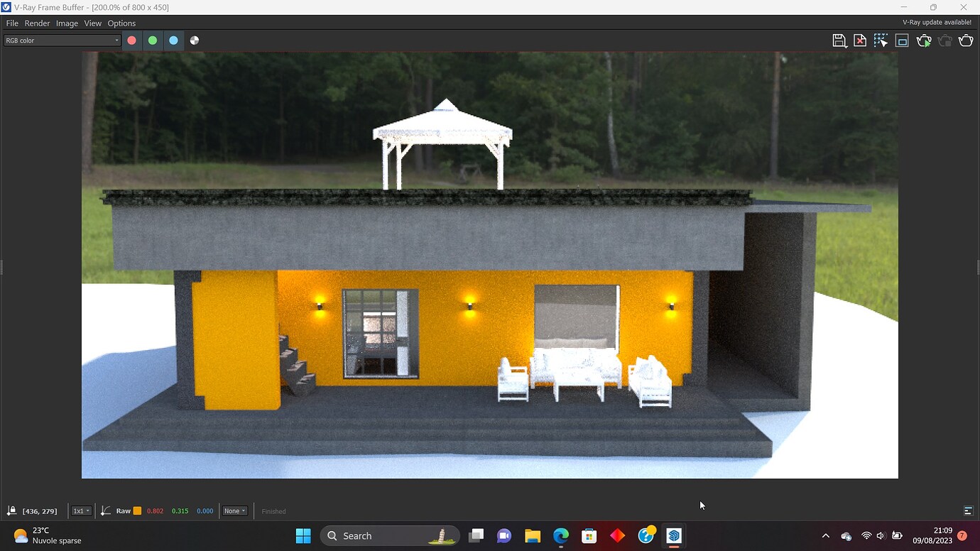Enable the region render selection tool
The width and height of the screenshot is (980, 551).
click(881, 40)
